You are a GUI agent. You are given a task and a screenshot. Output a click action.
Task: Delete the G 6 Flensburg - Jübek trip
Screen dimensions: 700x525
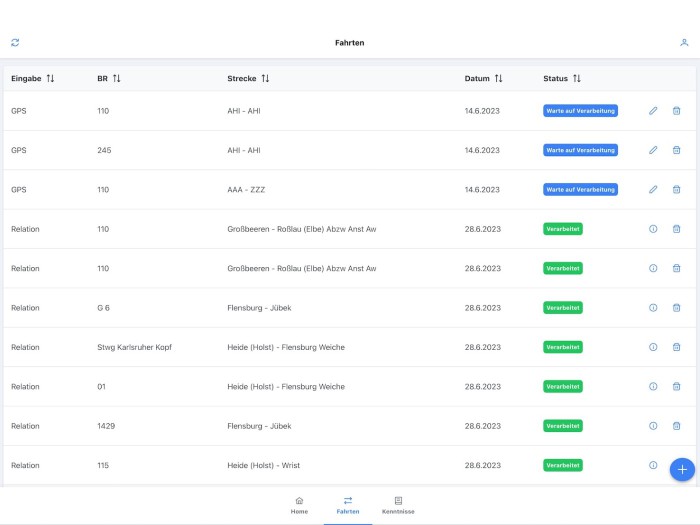click(x=676, y=308)
